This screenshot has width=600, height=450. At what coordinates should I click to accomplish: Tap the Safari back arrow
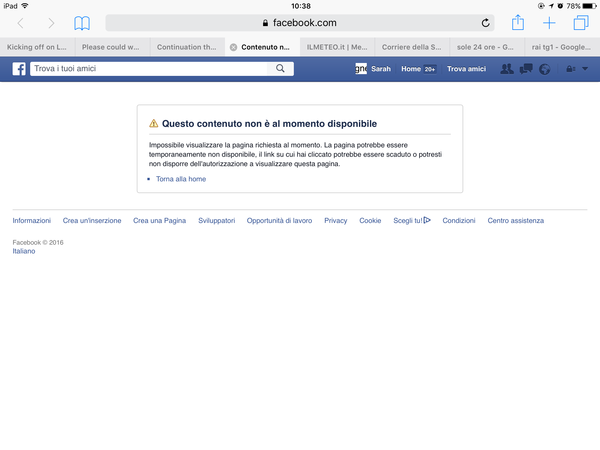point(21,23)
